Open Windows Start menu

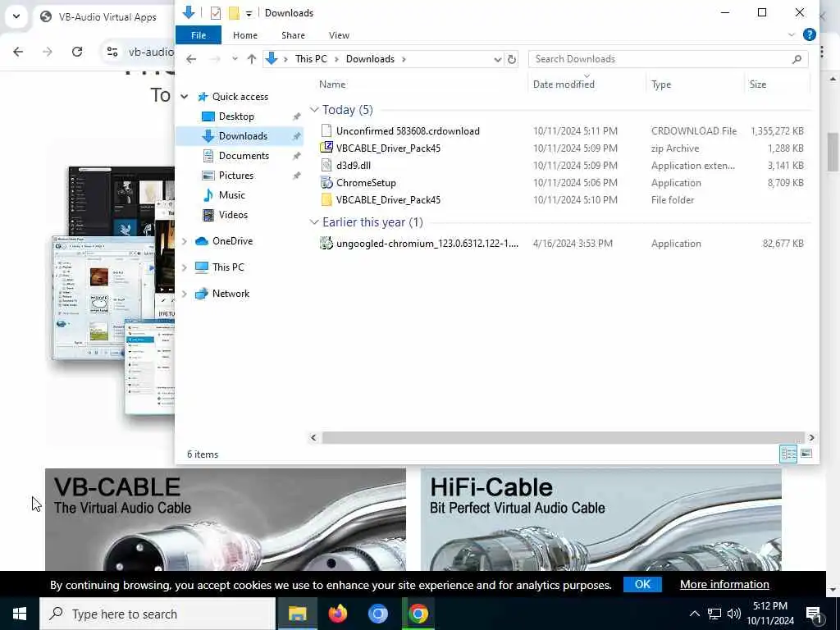click(20, 614)
